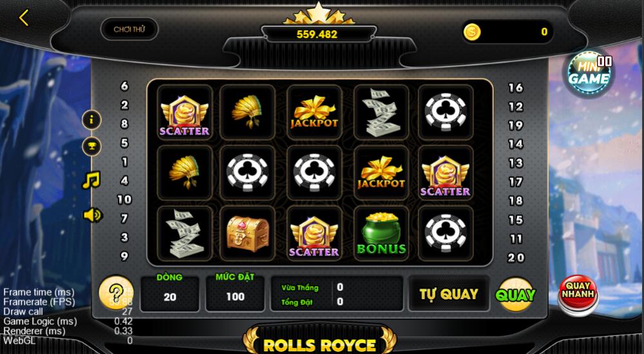Select payline number 16 on the right
This screenshot has width=644, height=354.
coord(515,88)
